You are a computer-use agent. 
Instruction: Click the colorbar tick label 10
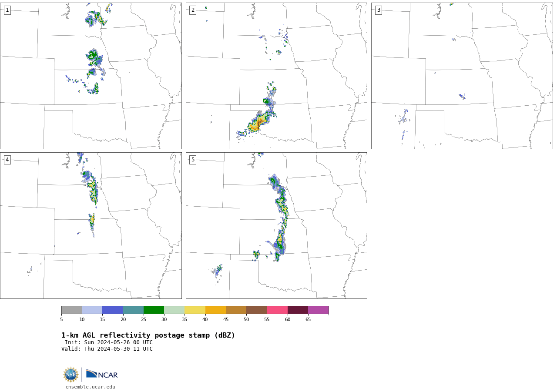pos(82,320)
